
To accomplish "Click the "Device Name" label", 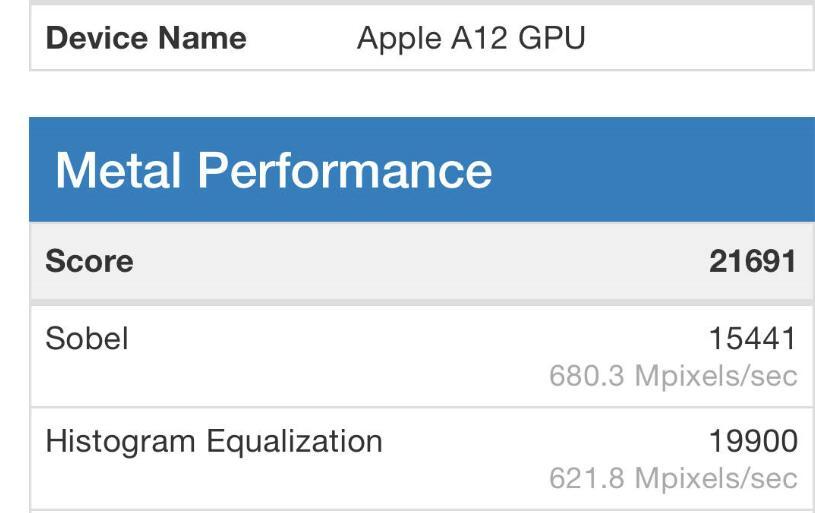I will click(146, 39).
